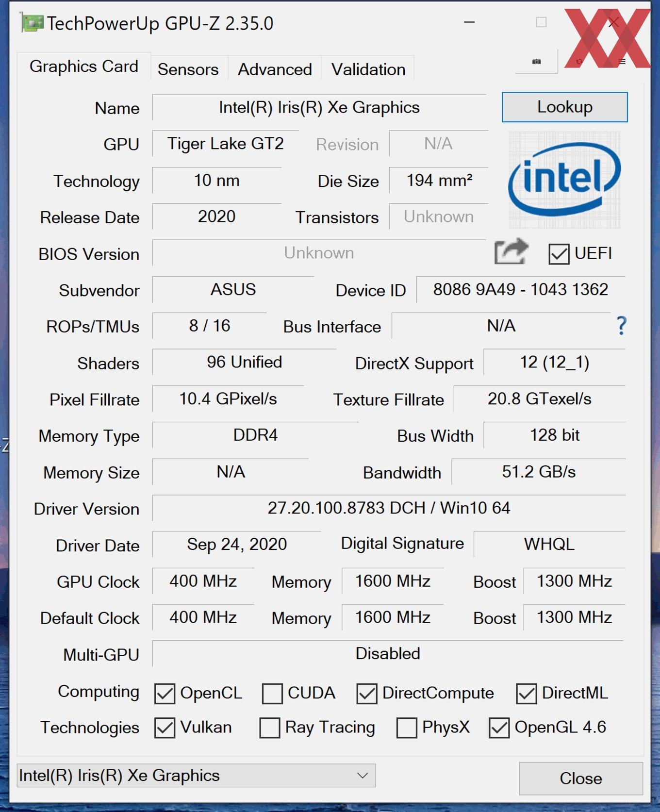This screenshot has height=812, width=660.
Task: Click the Close button
Action: coord(581,779)
